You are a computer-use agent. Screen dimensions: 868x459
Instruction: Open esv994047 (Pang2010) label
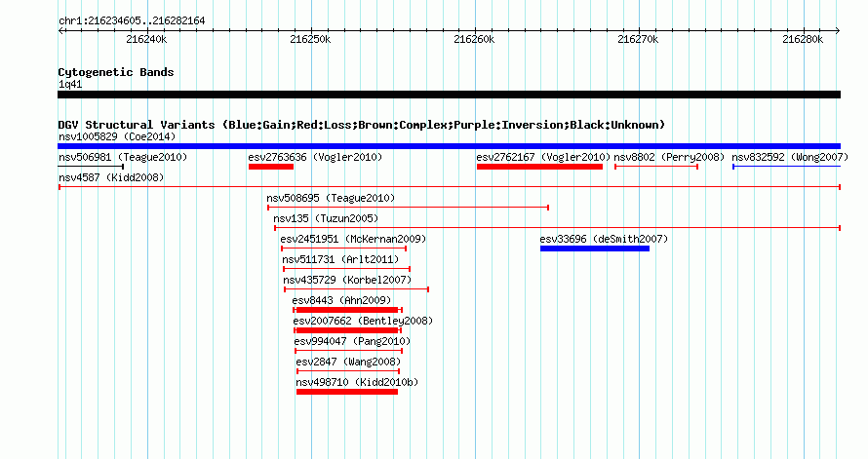352,341
